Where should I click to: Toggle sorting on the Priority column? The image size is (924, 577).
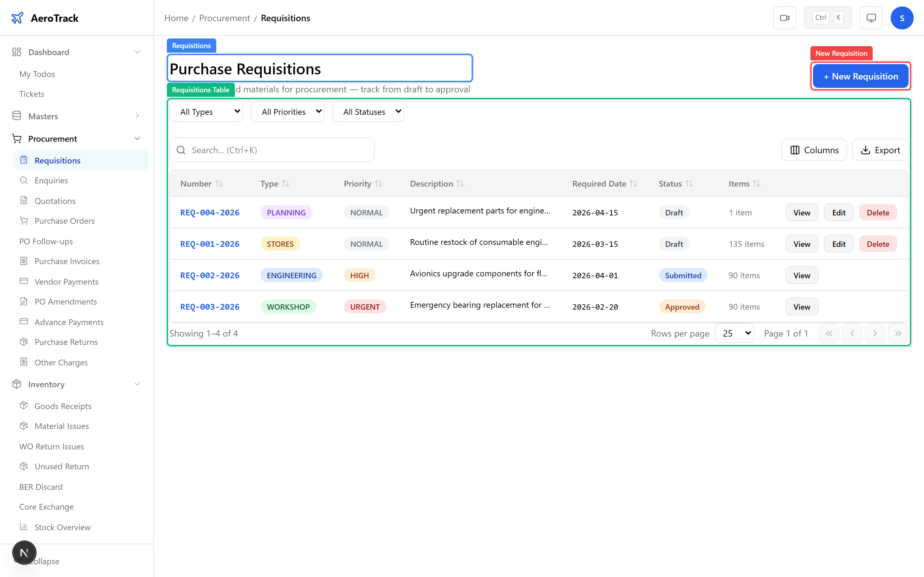pyautogui.click(x=378, y=183)
